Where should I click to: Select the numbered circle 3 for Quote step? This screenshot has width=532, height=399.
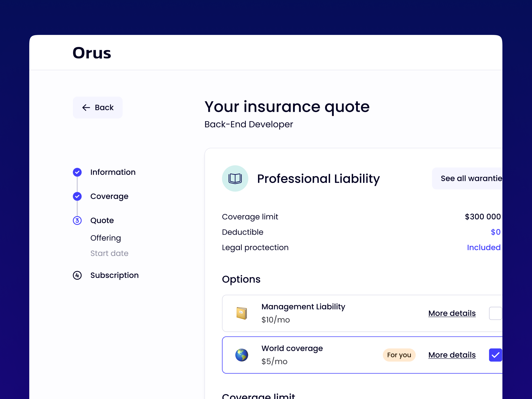77,221
